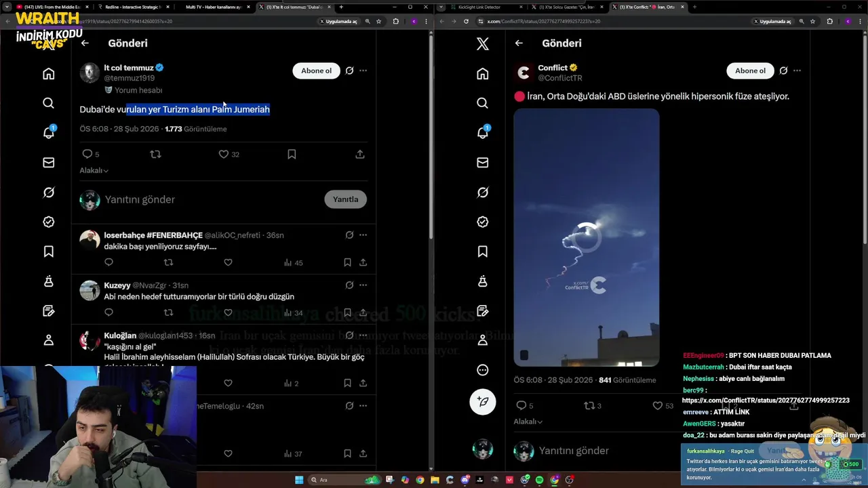868x488 pixels.
Task: Open new tab in right browser
Action: pos(694,7)
